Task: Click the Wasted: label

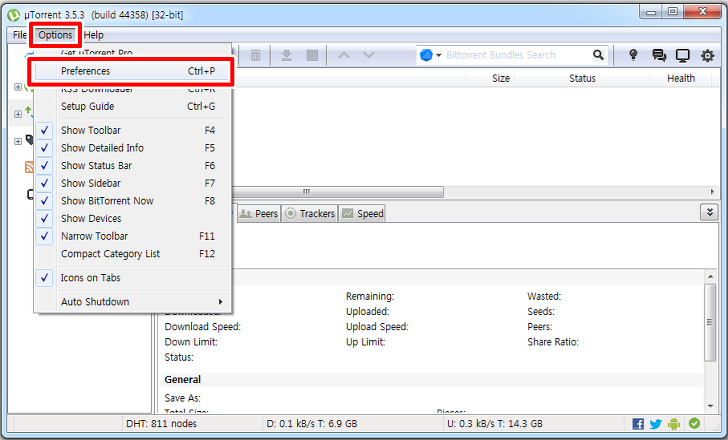Action: [544, 296]
